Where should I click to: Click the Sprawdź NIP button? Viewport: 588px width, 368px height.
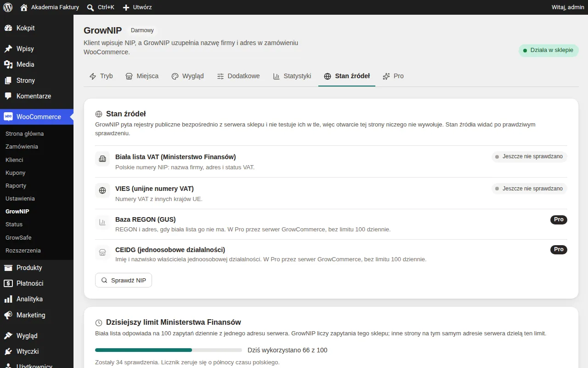[x=124, y=280]
